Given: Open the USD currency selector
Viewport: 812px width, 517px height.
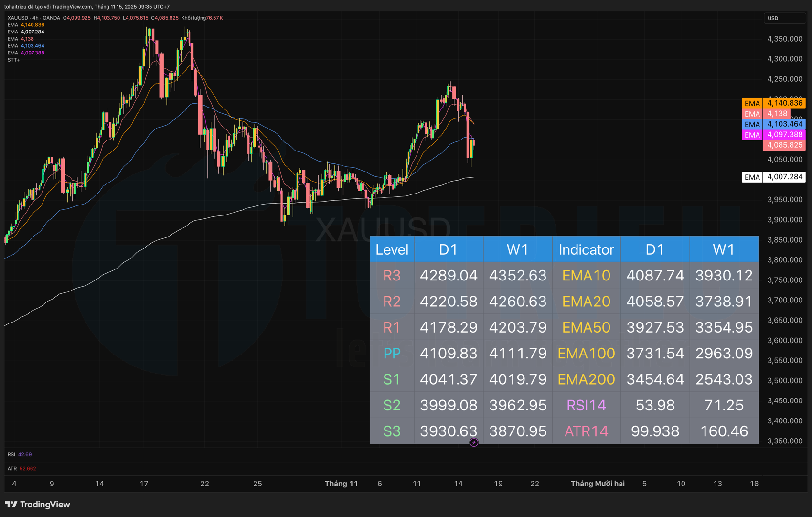Looking at the screenshot, I should 785,18.
